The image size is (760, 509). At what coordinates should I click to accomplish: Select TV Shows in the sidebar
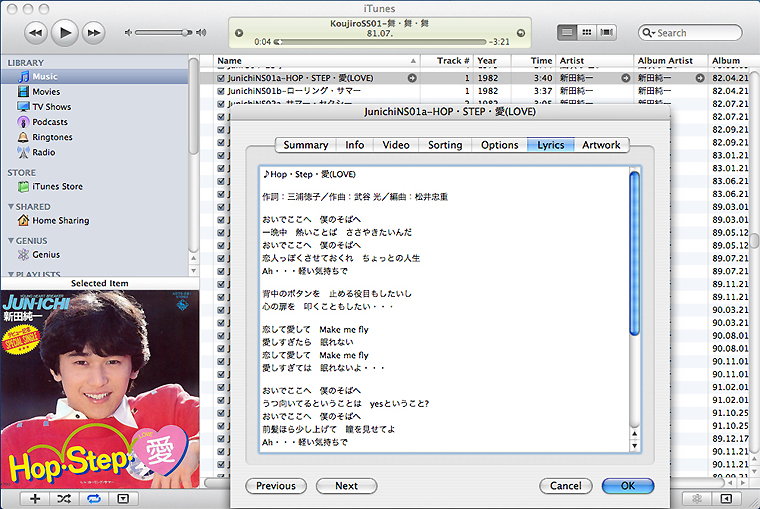tap(94, 107)
